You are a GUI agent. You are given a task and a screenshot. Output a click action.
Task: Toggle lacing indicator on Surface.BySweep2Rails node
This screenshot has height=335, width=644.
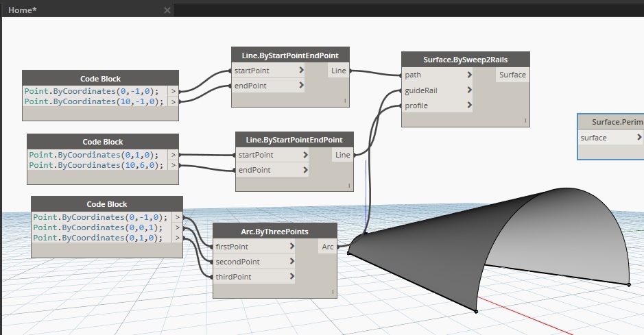(525, 121)
